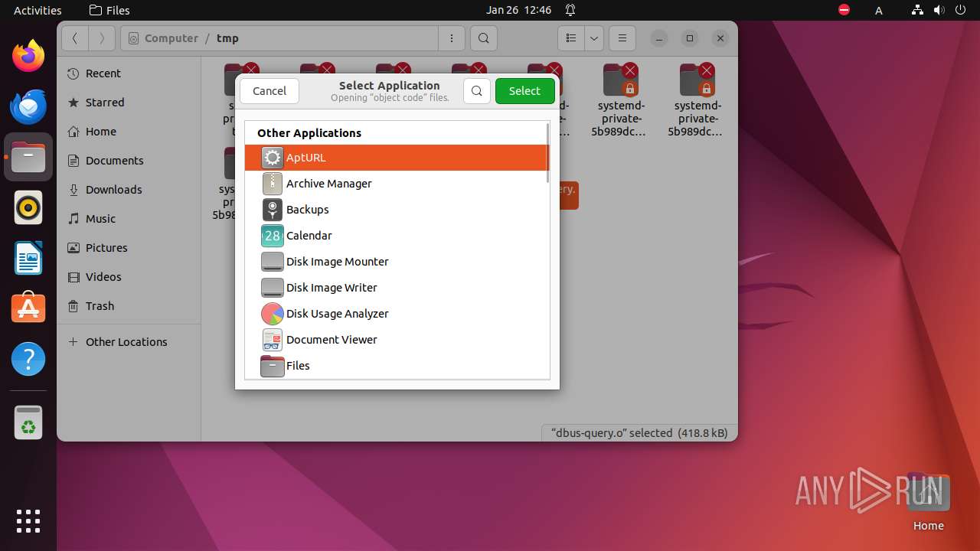Open input source indicator A

879,10
